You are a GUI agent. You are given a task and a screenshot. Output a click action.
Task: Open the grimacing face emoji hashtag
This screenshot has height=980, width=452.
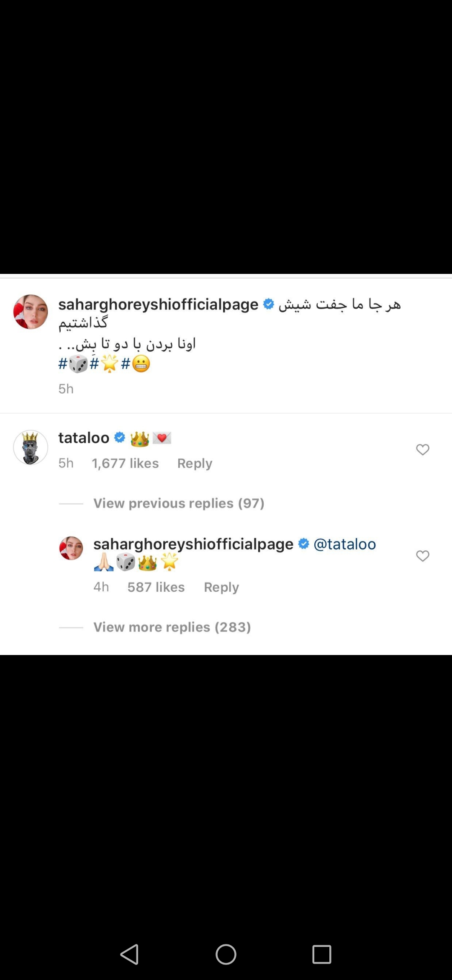click(x=136, y=364)
